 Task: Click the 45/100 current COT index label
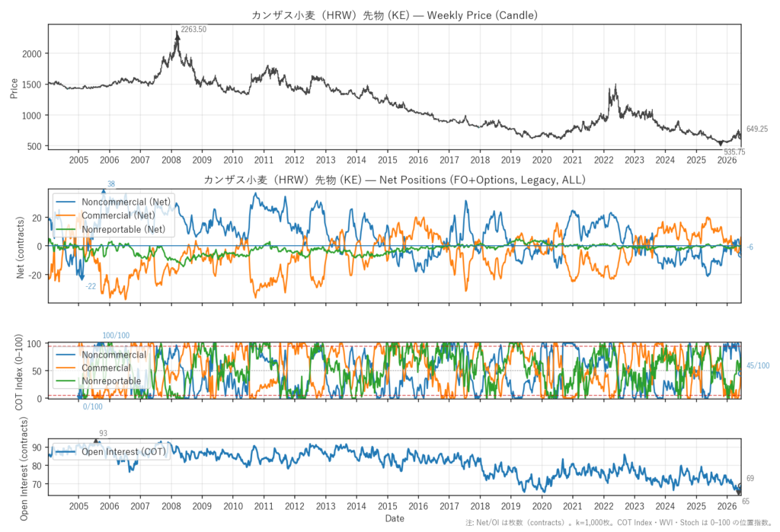[x=758, y=365]
